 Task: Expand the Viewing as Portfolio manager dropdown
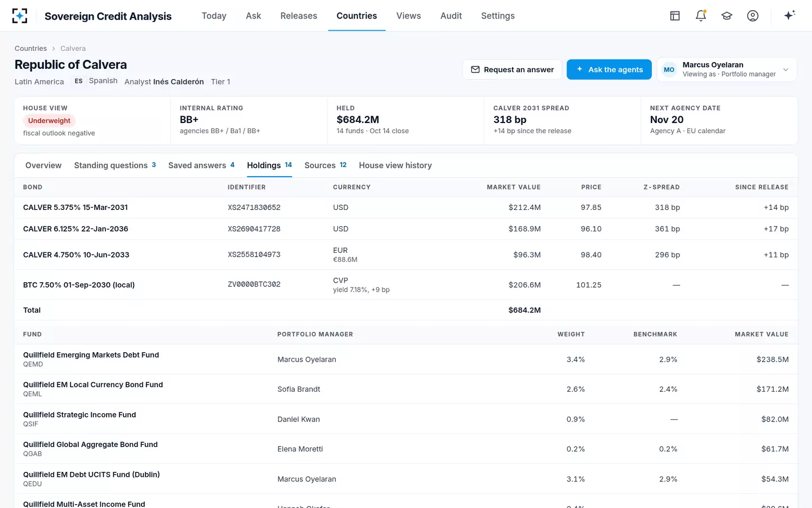pyautogui.click(x=727, y=69)
